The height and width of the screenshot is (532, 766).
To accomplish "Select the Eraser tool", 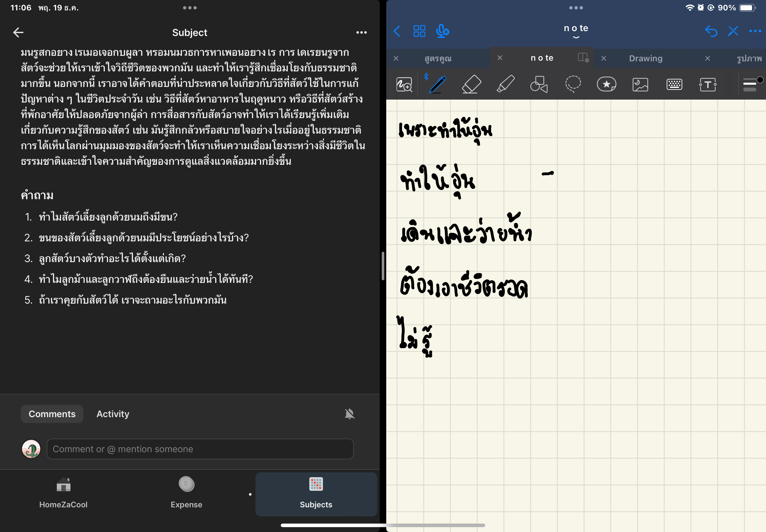I will point(471,84).
